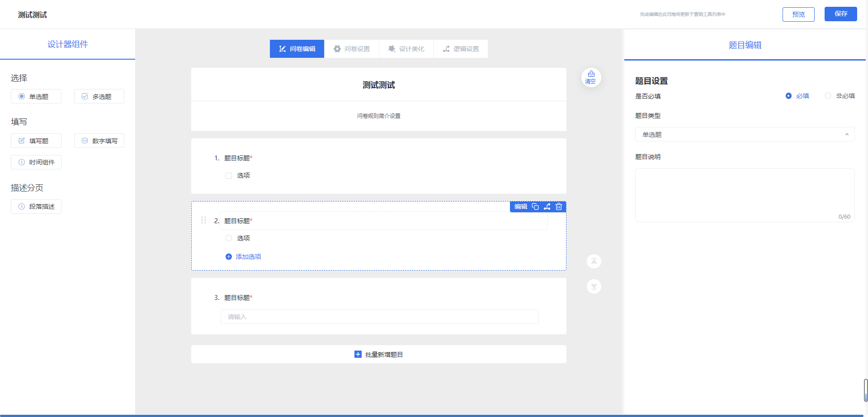868x417 pixels.
Task: Click question 1 题目标题
Action: [237, 158]
